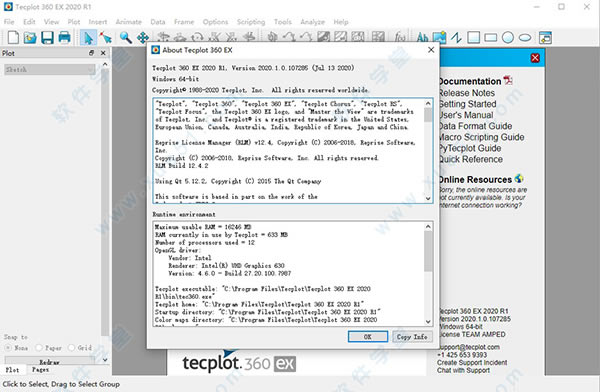Switch to the Plot sidebar tab
This screenshot has width=600, height=392.
click(x=12, y=370)
